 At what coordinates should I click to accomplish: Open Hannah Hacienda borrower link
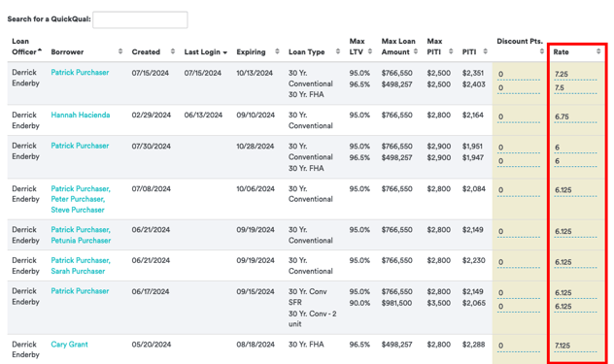click(81, 116)
